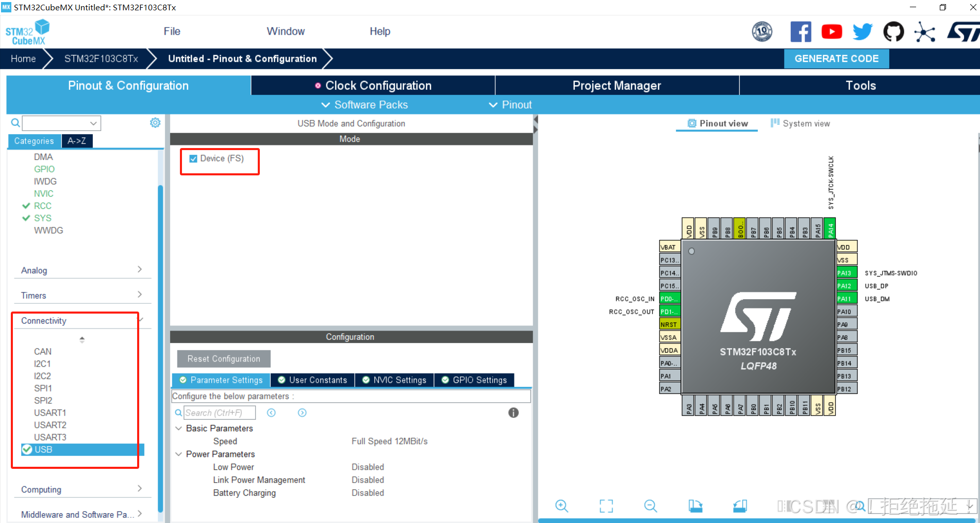Click the parameter Search (Ctrl+F) field

pyautogui.click(x=220, y=413)
